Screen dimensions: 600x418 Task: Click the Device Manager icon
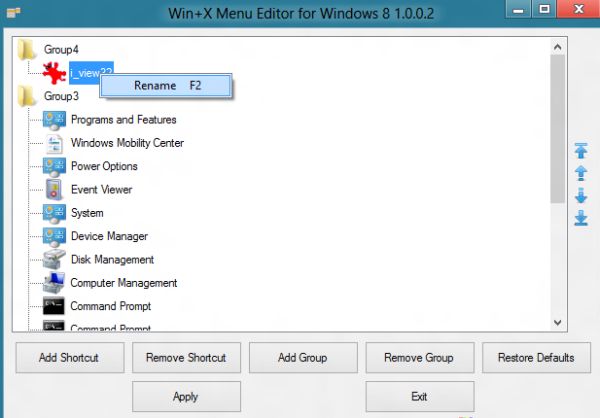(54, 237)
